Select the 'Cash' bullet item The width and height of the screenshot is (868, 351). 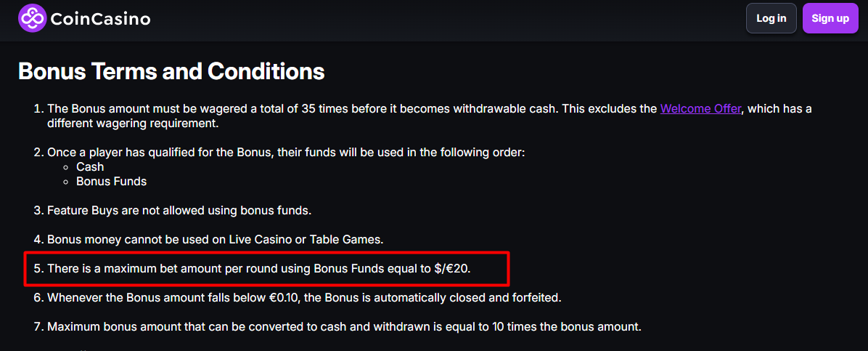point(90,167)
